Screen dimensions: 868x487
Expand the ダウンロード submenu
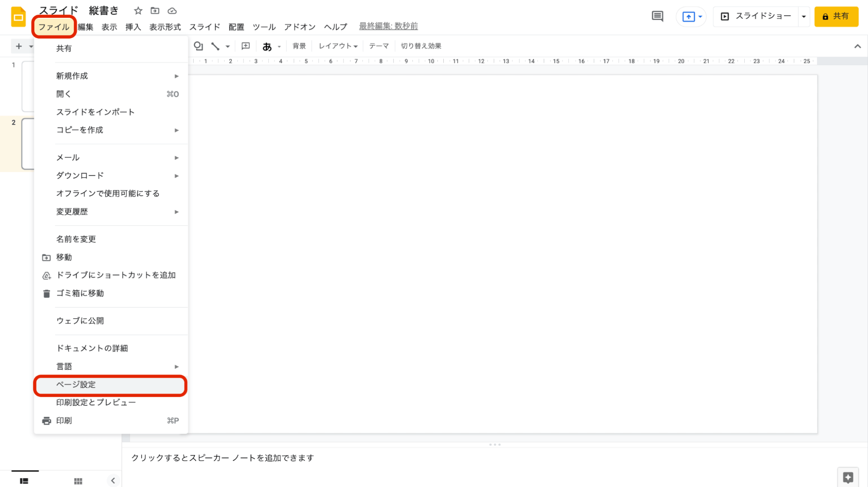(x=111, y=175)
